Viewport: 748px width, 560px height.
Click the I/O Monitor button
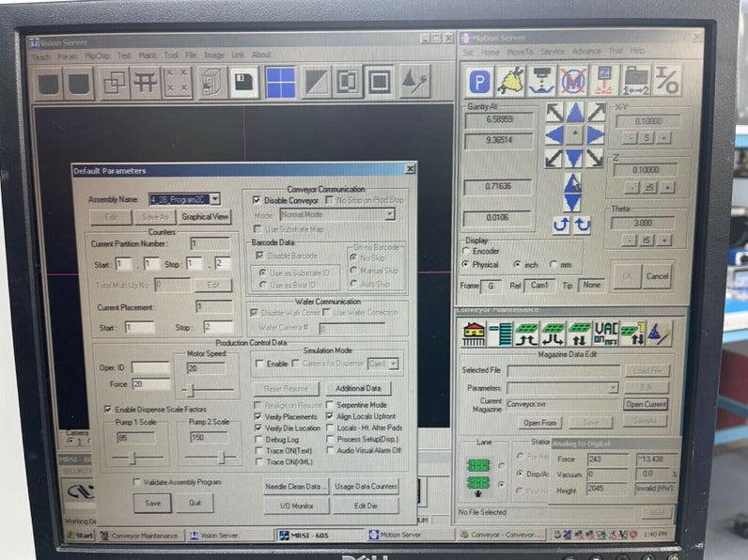point(296,506)
